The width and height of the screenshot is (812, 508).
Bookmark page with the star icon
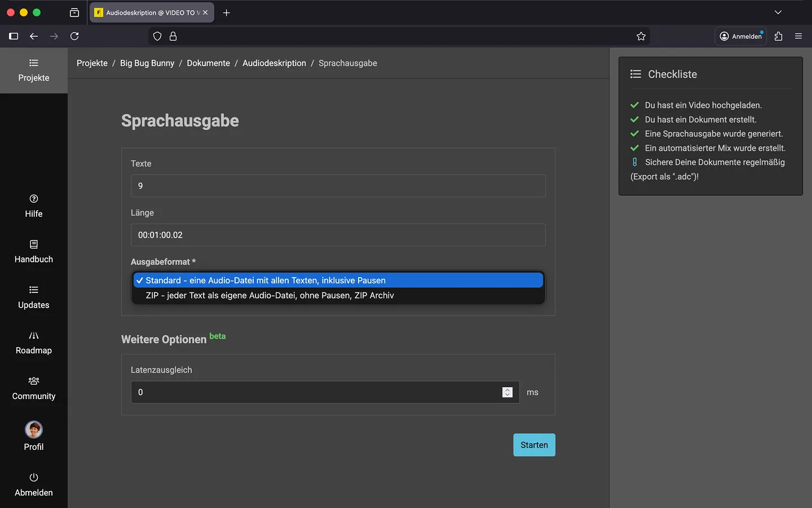tap(641, 36)
